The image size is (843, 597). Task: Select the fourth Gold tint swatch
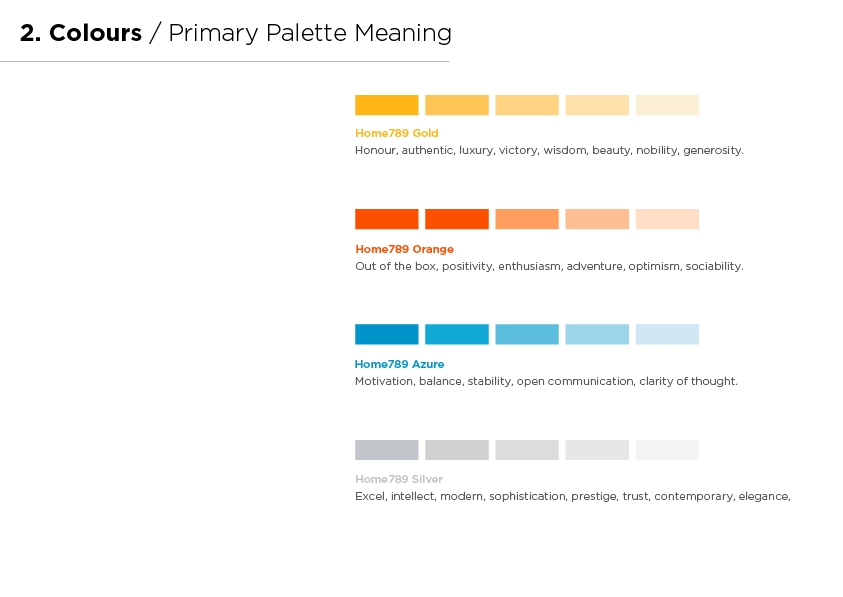597,105
